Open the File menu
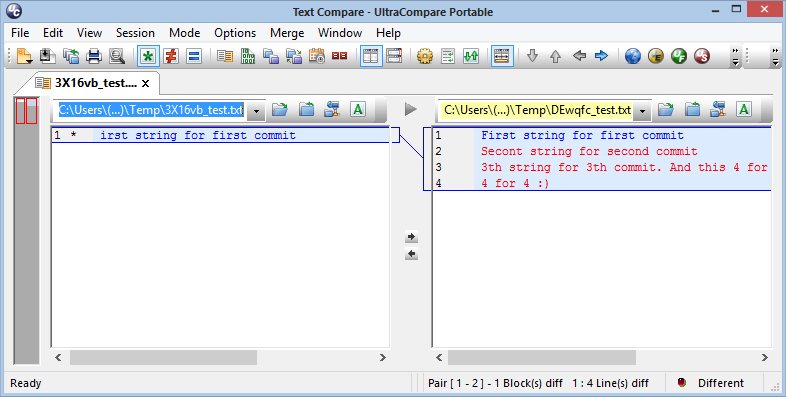The height and width of the screenshot is (397, 786). point(20,33)
